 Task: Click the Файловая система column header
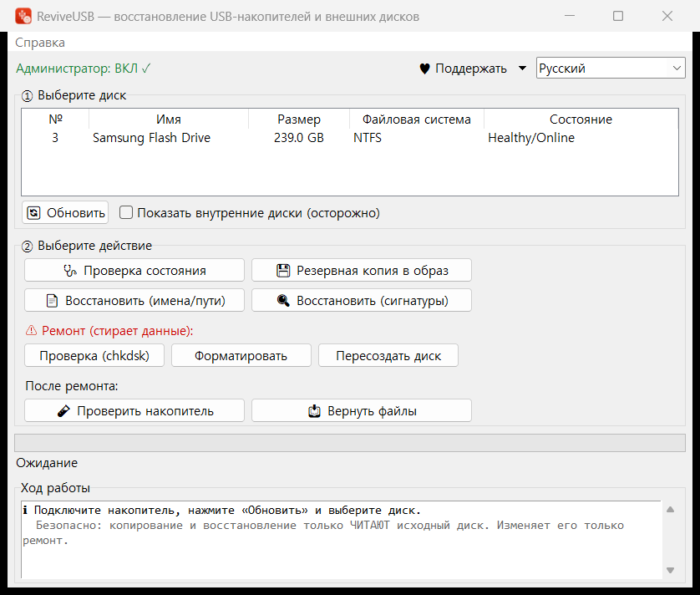click(417, 120)
